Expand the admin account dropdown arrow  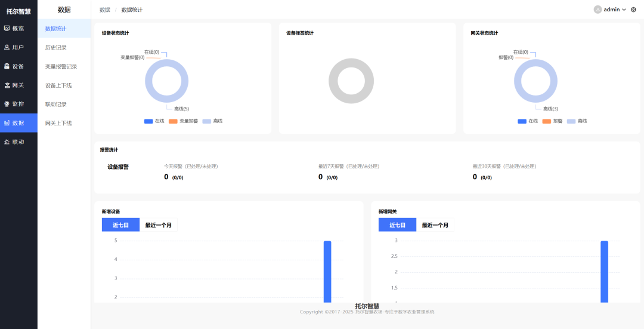624,10
